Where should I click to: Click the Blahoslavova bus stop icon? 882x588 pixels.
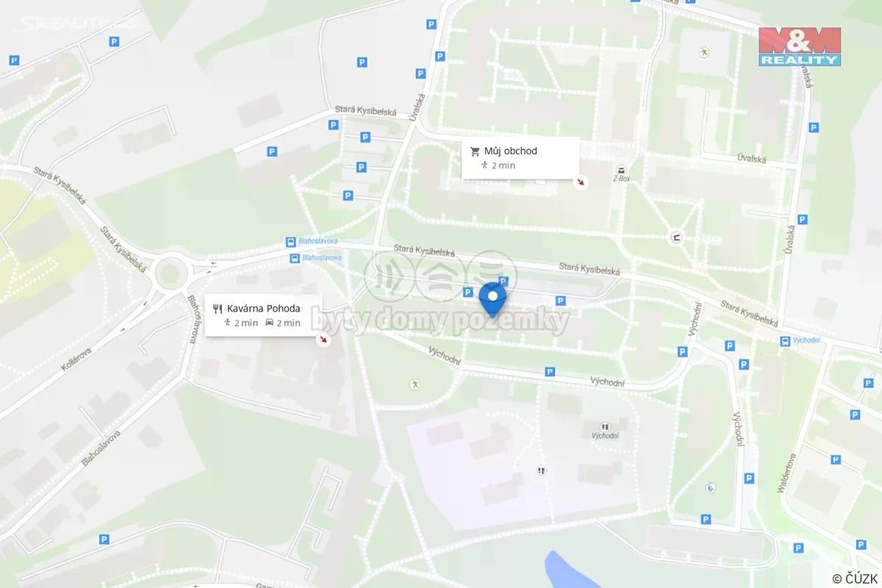[292, 243]
